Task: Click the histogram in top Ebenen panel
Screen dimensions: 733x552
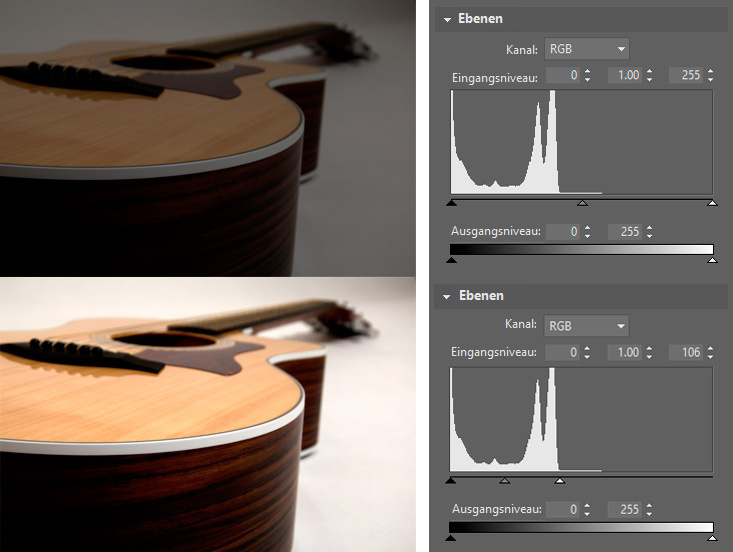Action: 582,142
